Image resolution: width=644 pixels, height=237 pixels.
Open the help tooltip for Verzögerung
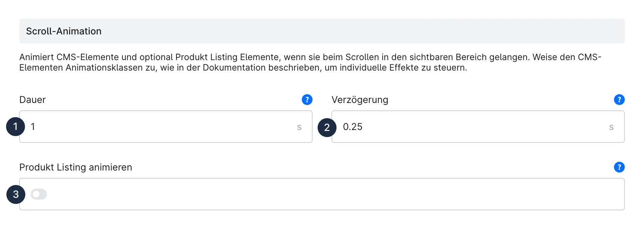tap(619, 100)
